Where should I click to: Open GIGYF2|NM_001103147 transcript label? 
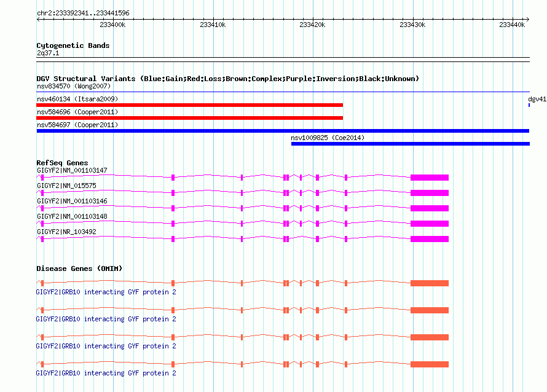click(x=72, y=171)
